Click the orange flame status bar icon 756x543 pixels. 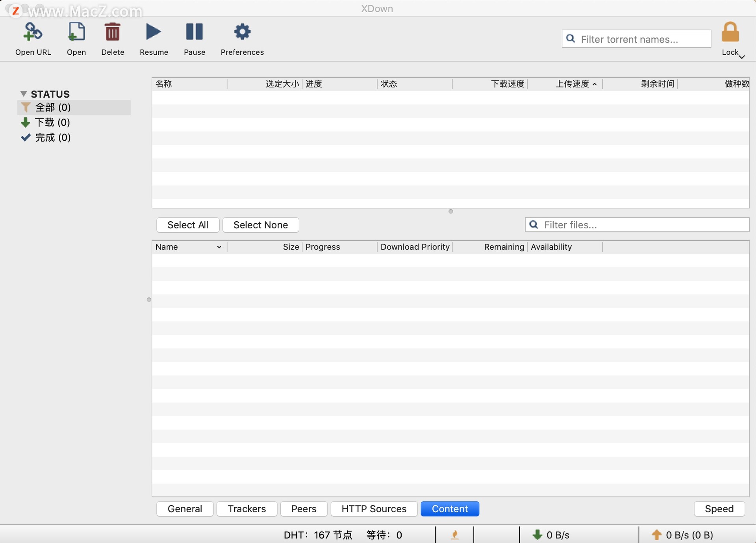pos(455,535)
